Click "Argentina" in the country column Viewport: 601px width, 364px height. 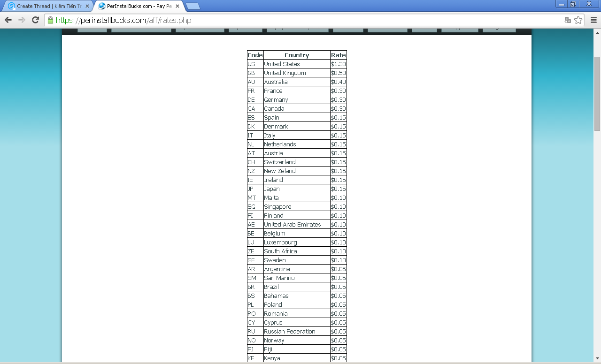tap(297, 269)
